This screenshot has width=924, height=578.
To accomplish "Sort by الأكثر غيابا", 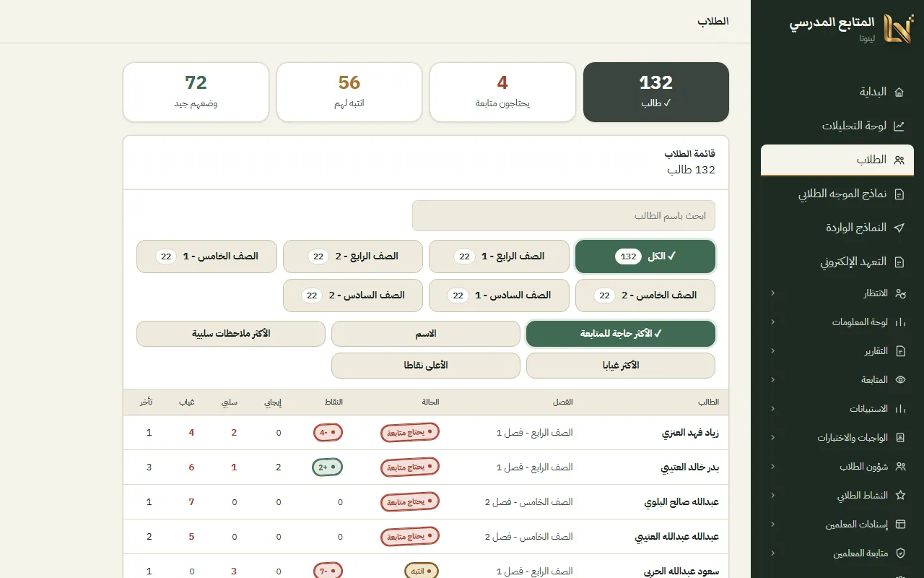I will point(621,366).
